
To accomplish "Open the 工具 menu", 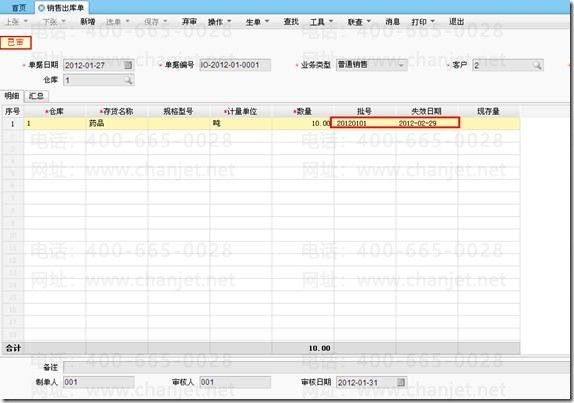I will [x=321, y=22].
